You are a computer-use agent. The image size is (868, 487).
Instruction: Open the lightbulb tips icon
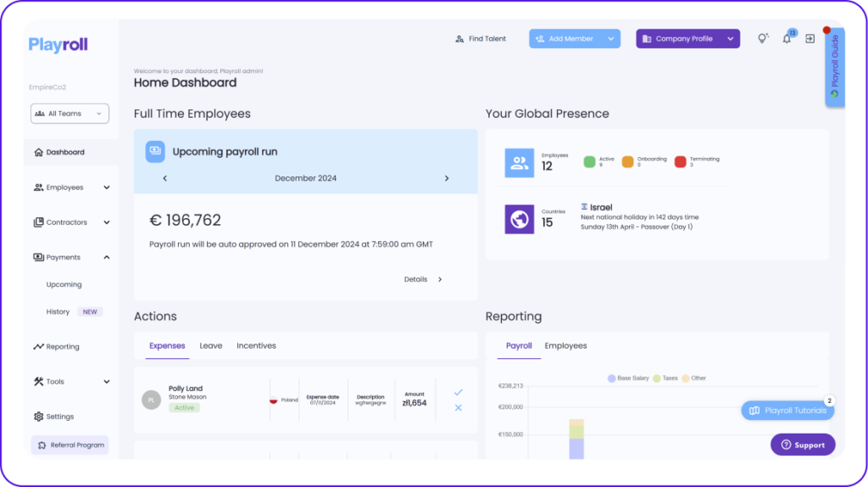(763, 38)
